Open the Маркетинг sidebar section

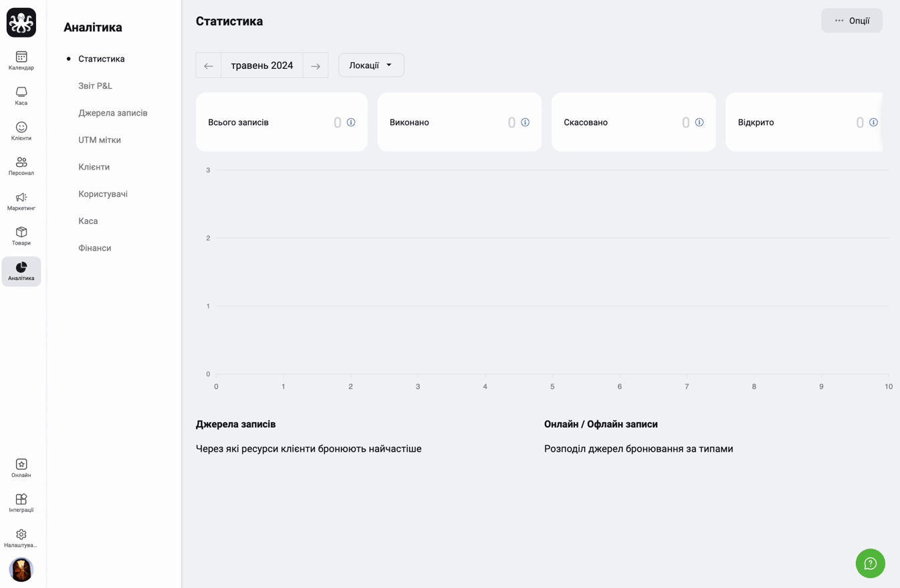tap(21, 201)
